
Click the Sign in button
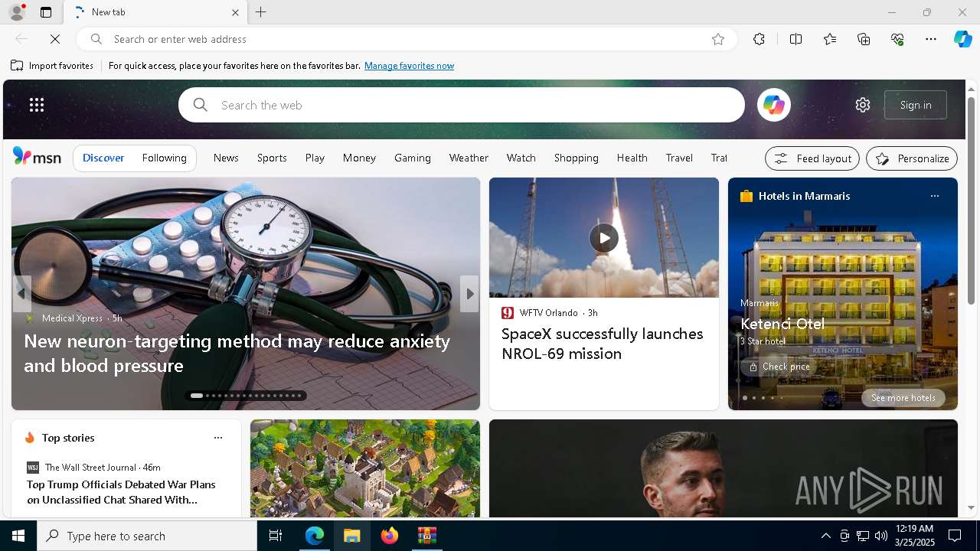tap(916, 105)
